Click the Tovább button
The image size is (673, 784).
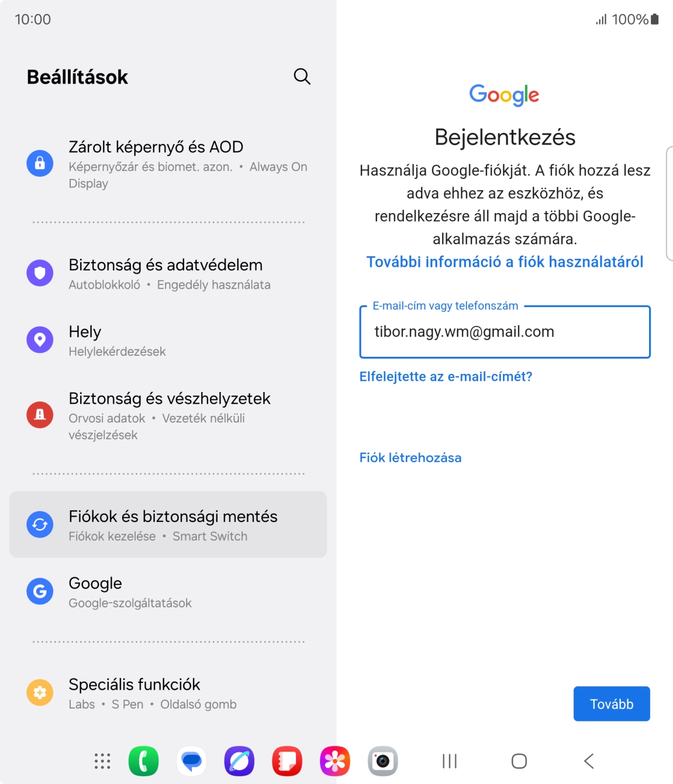[612, 704]
